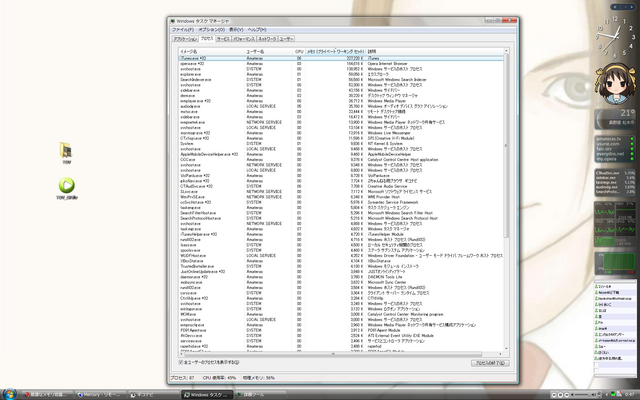Image resolution: width=640 pixels, height=400 pixels.
Task: Switch to the Windows タスク taskbar button
Action: pyautogui.click(x=207, y=395)
